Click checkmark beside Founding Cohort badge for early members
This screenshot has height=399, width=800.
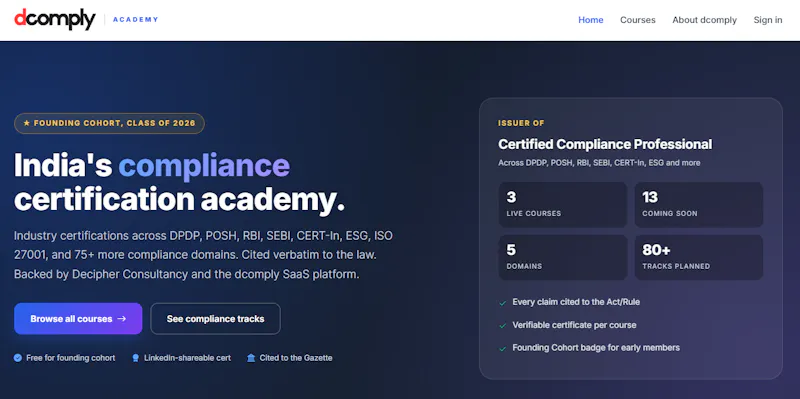tap(503, 348)
